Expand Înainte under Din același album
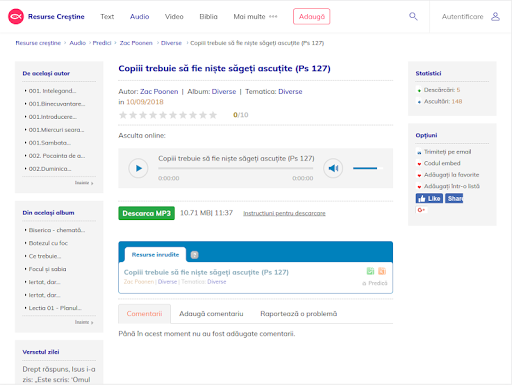Viewport: 512px width, 385px height. pos(84,322)
